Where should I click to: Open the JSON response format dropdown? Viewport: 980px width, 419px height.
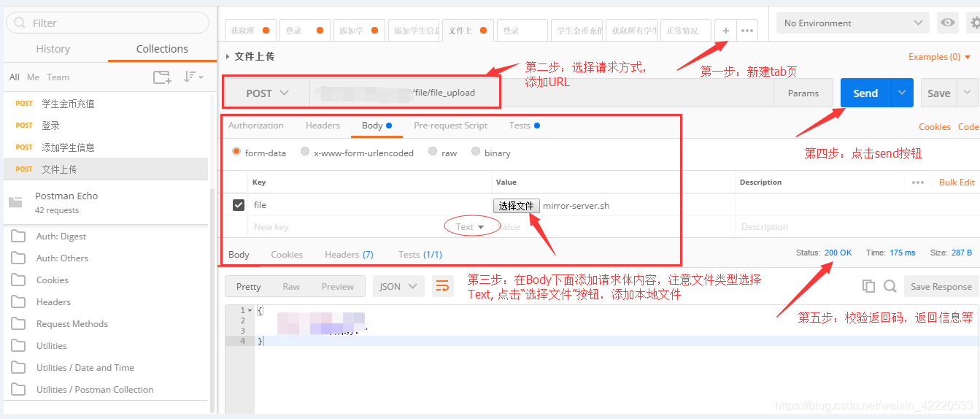coord(398,286)
